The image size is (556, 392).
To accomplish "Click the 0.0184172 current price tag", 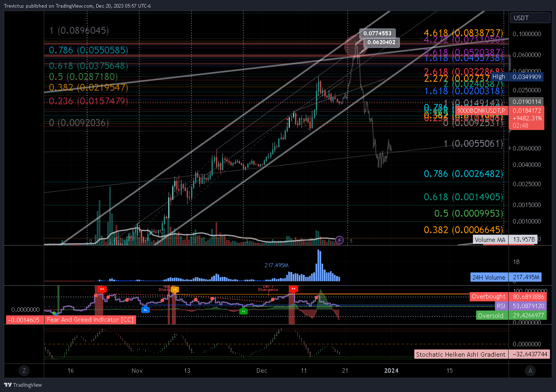I will click(527, 110).
